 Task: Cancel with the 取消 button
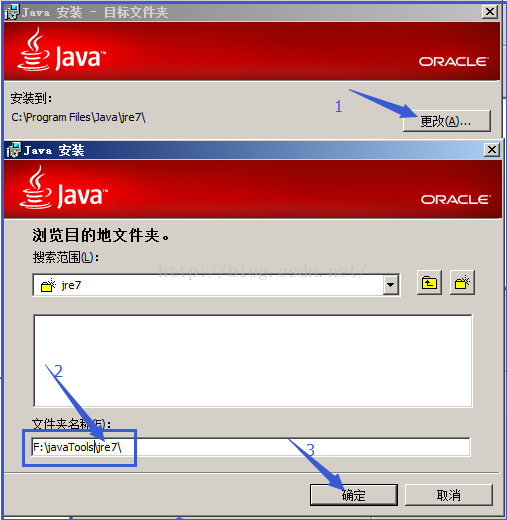(x=449, y=495)
